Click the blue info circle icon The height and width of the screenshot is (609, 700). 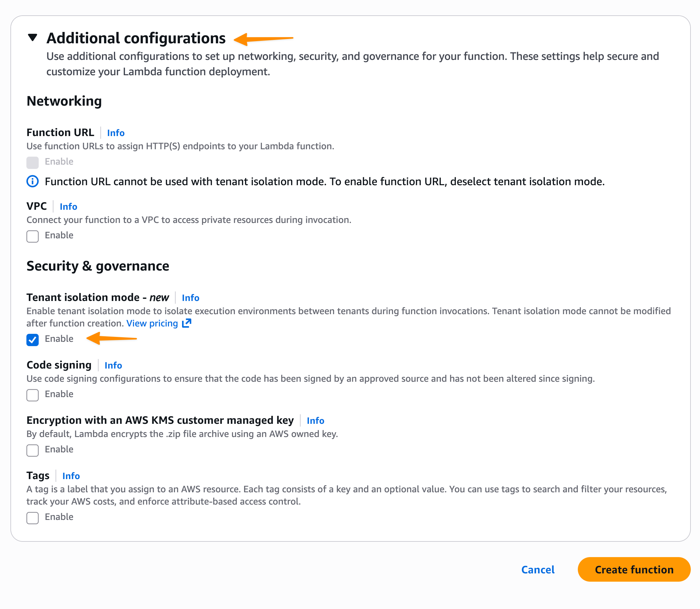pyautogui.click(x=33, y=182)
